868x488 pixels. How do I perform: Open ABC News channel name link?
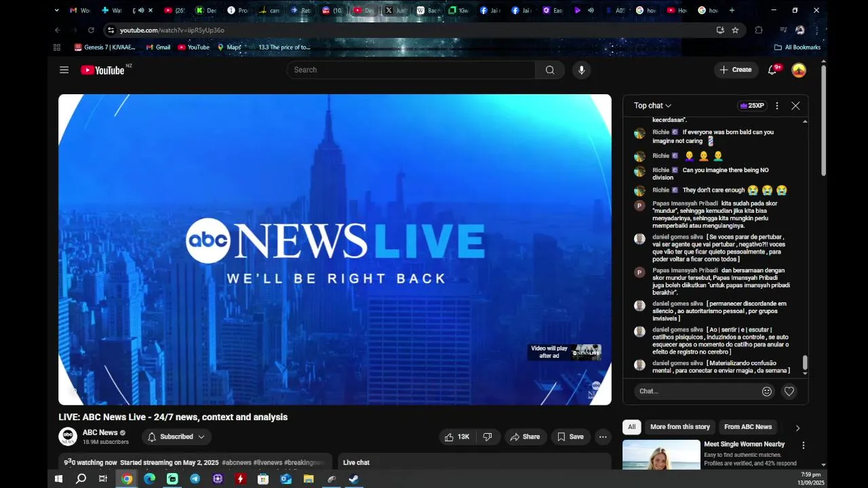point(100,432)
